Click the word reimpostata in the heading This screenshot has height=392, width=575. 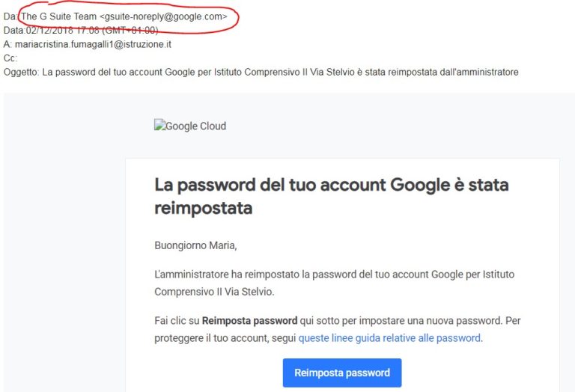(x=203, y=208)
